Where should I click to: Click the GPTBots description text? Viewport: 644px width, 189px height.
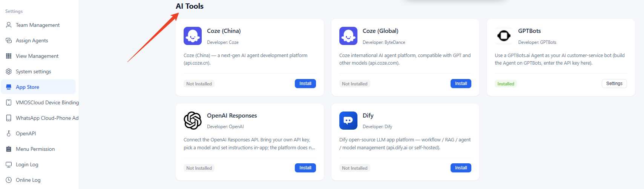coord(560,59)
